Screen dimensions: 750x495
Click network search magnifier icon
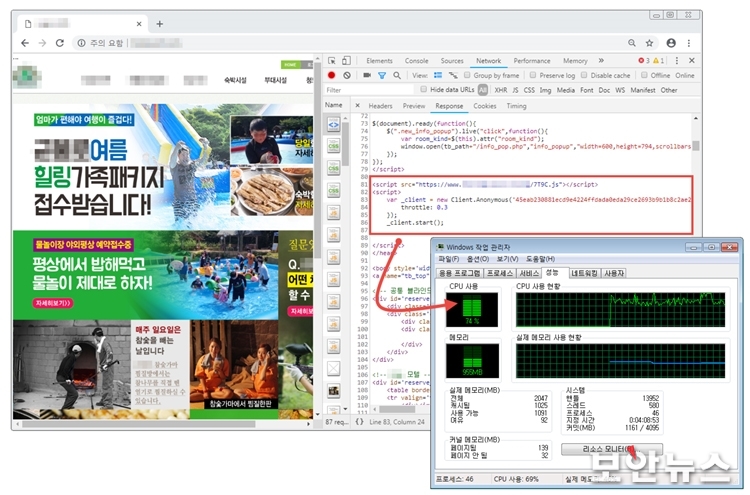pyautogui.click(x=397, y=75)
